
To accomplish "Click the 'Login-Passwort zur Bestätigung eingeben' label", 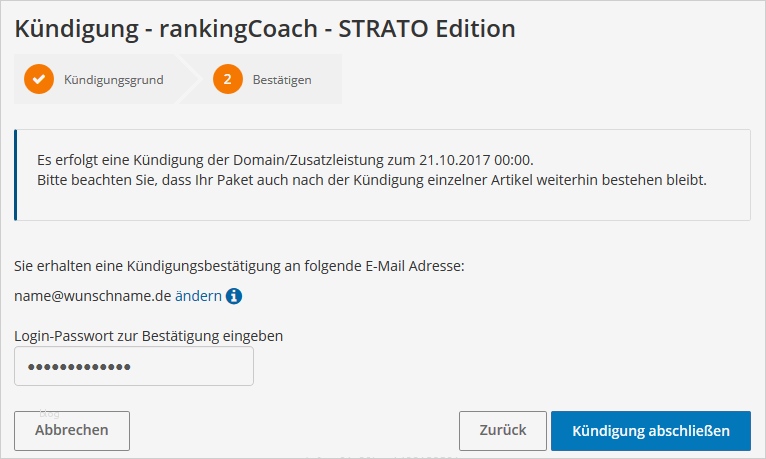I will (149, 336).
